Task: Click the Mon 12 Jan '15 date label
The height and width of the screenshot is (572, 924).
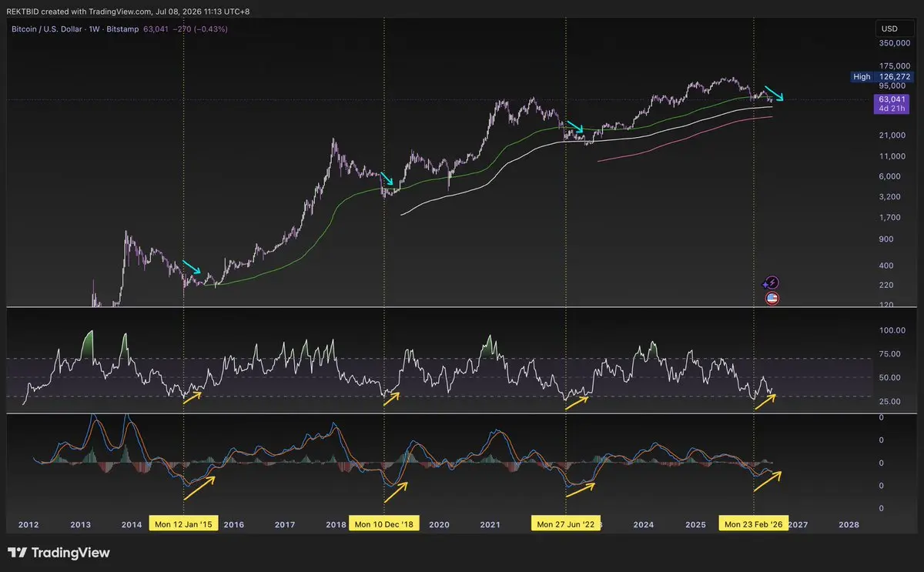Action: (x=184, y=524)
